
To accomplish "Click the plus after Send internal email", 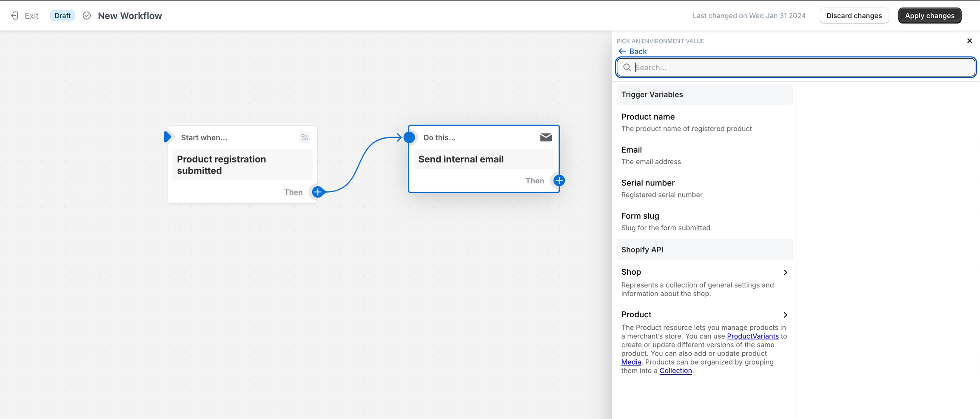I will (559, 181).
